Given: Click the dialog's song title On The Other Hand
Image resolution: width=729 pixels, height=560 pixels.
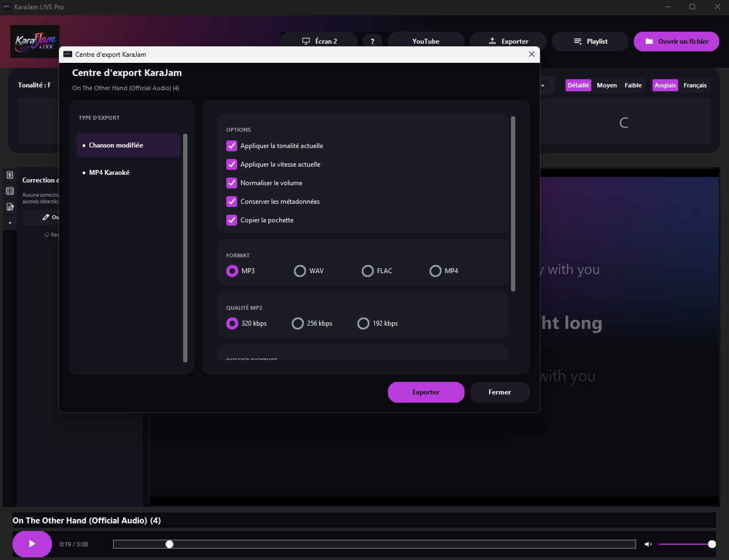Looking at the screenshot, I should point(126,88).
